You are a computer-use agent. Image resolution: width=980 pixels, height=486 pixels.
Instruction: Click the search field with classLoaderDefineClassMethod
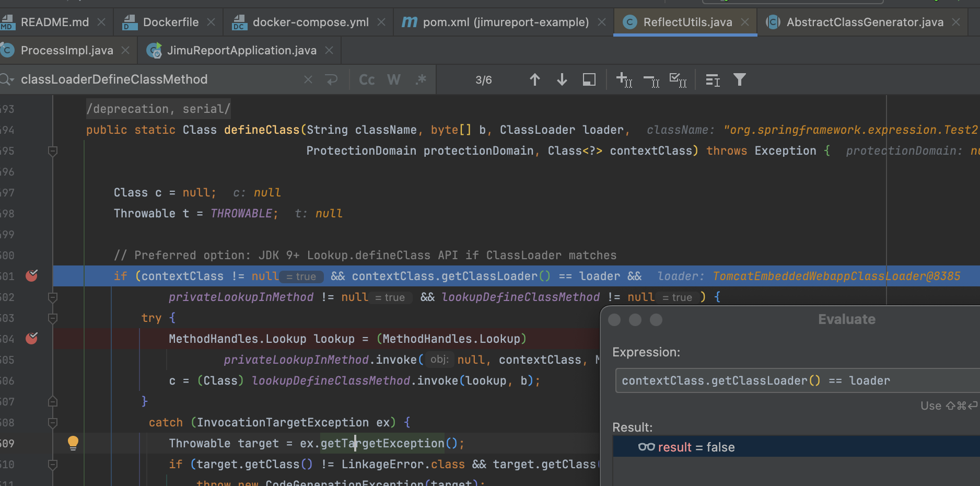click(157, 79)
